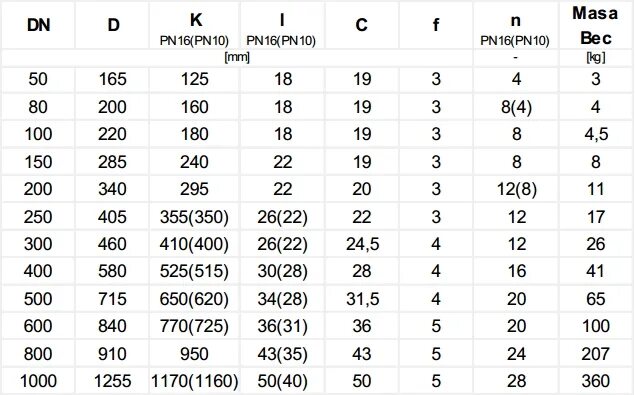The image size is (635, 395).
Task: Select the K value 770(725) cell
Action: pyautogui.click(x=195, y=326)
